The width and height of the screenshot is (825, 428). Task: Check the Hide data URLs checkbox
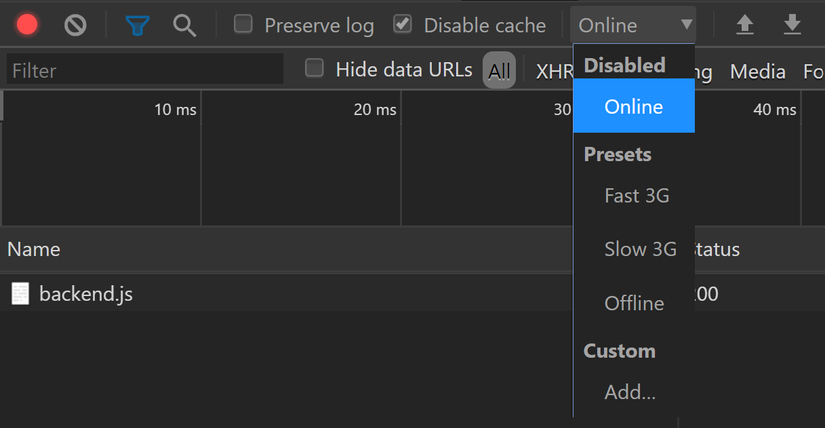[x=314, y=69]
